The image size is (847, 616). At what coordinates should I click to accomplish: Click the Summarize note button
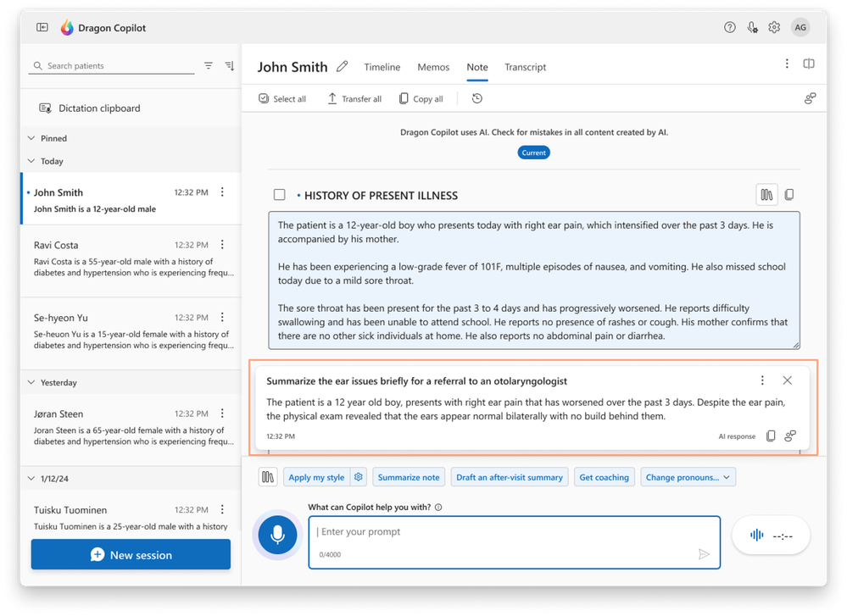[x=409, y=477]
